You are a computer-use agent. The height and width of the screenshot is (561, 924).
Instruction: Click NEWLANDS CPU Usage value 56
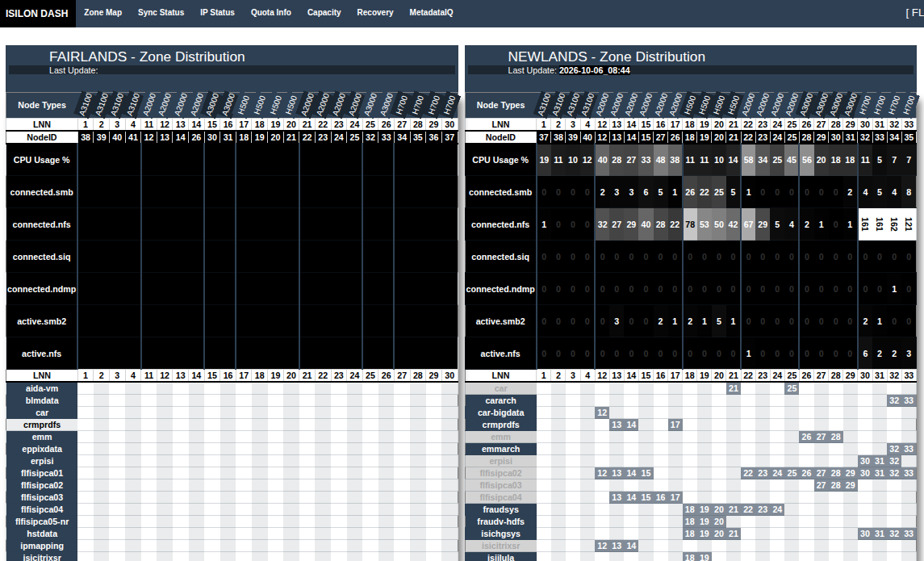[x=807, y=160]
